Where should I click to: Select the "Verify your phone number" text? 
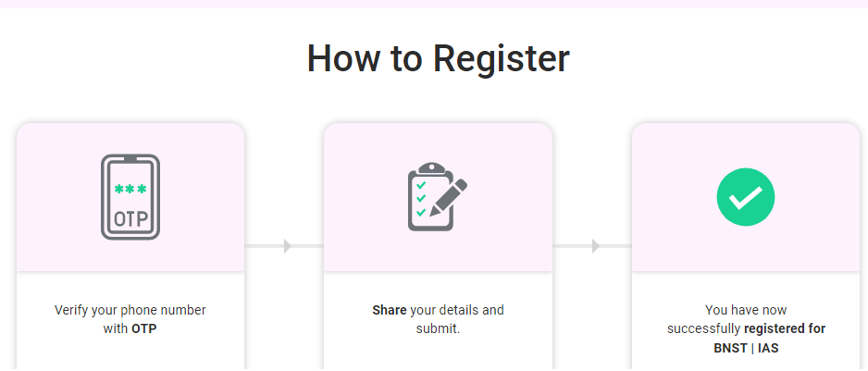click(130, 310)
